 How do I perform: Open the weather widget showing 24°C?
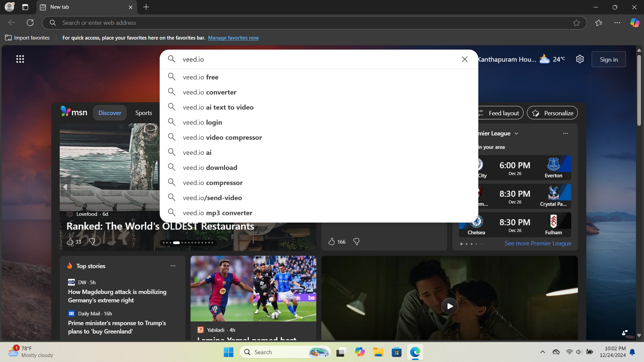(552, 59)
